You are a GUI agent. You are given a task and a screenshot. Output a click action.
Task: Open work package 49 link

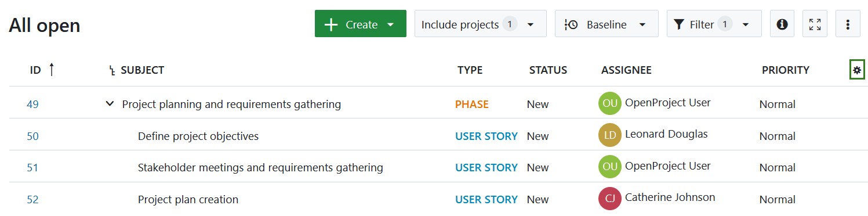click(x=32, y=105)
